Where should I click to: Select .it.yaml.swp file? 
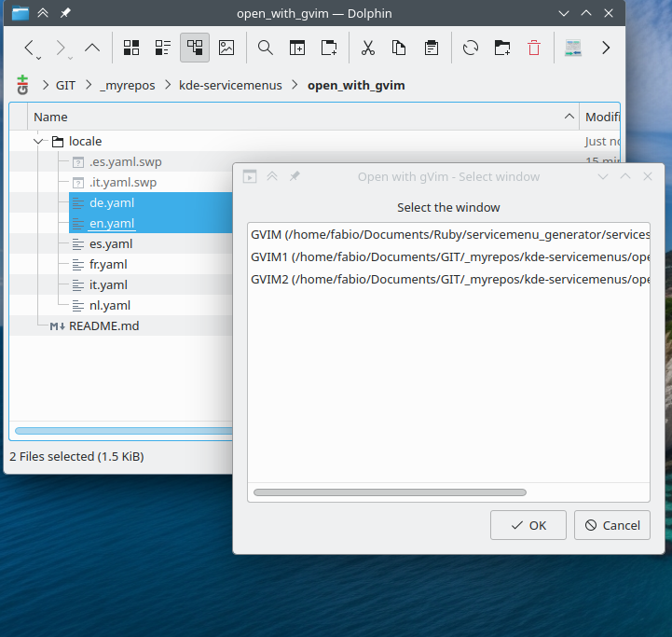pyautogui.click(x=123, y=182)
